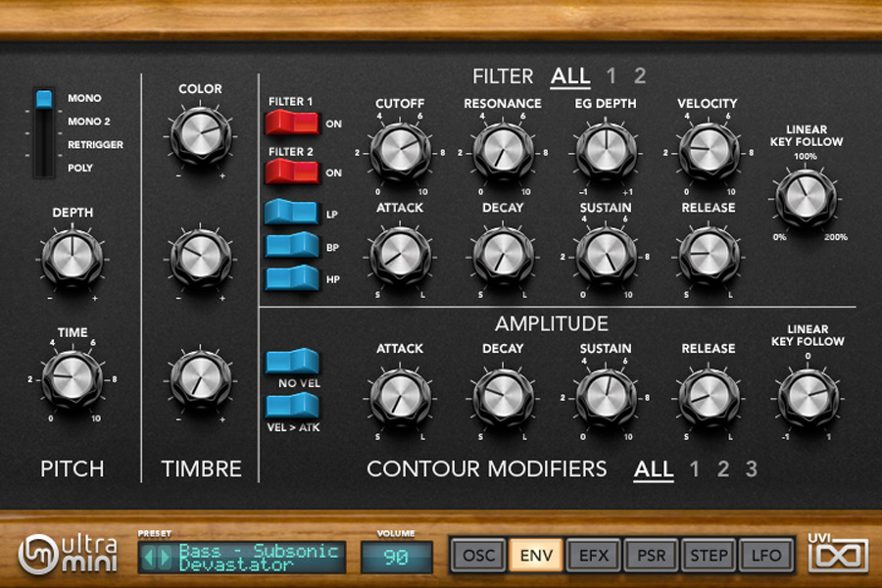Click the UVI logo icon
The height and width of the screenshot is (588, 882).
click(x=838, y=553)
